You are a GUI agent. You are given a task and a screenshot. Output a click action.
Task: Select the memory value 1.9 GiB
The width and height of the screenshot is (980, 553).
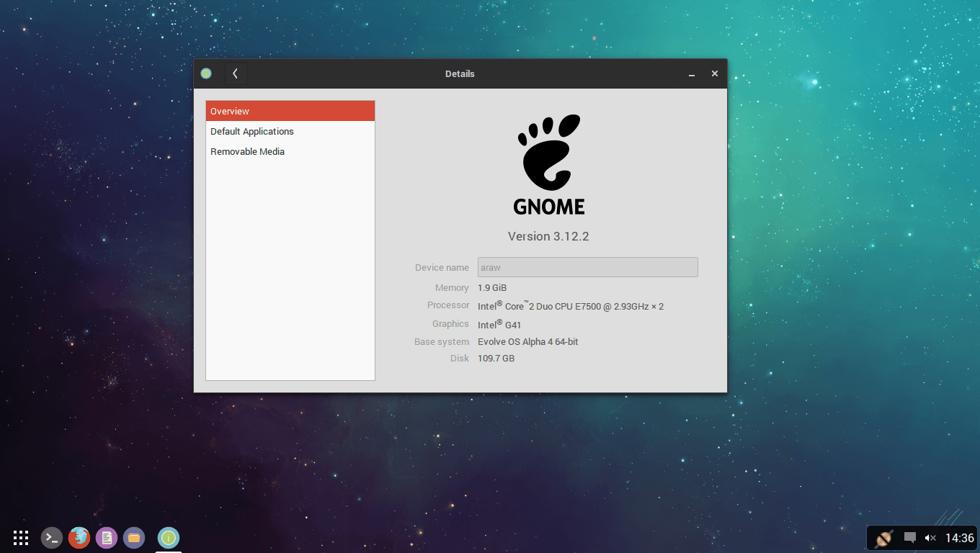click(x=492, y=287)
